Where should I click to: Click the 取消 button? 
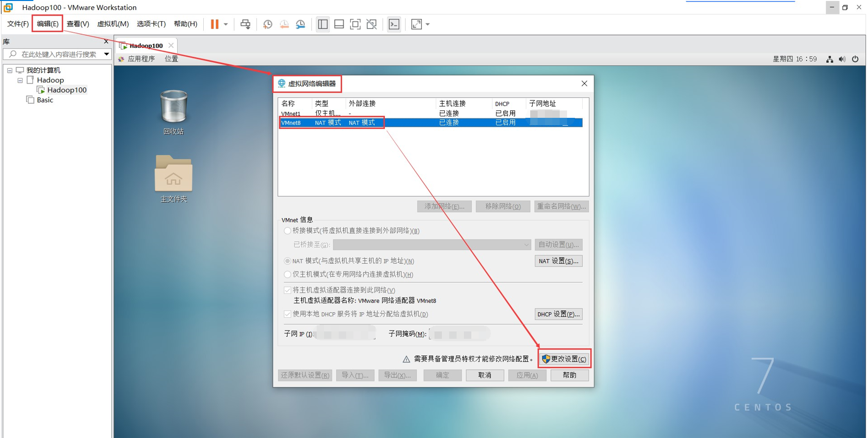tap(485, 375)
